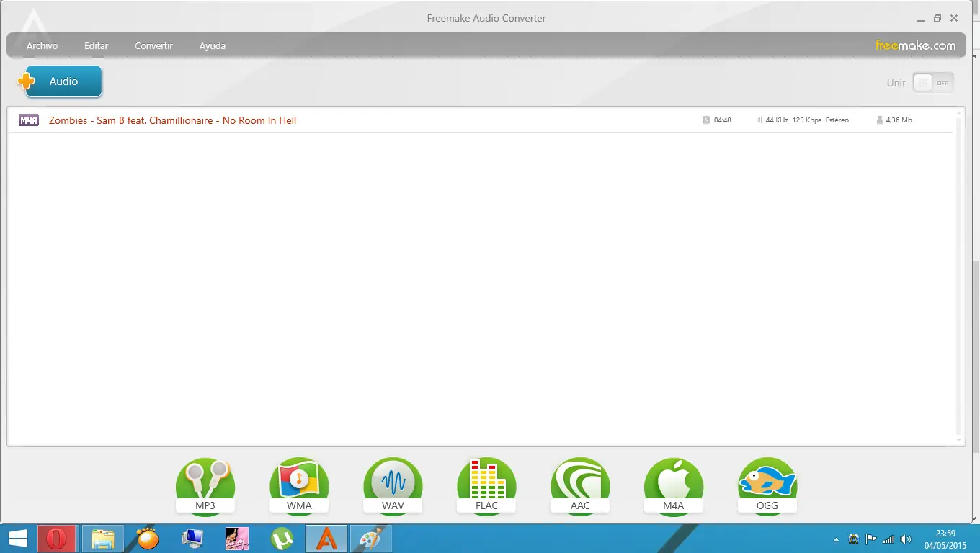Open the computer monitor taskbar icon
980x553 pixels.
(192, 539)
